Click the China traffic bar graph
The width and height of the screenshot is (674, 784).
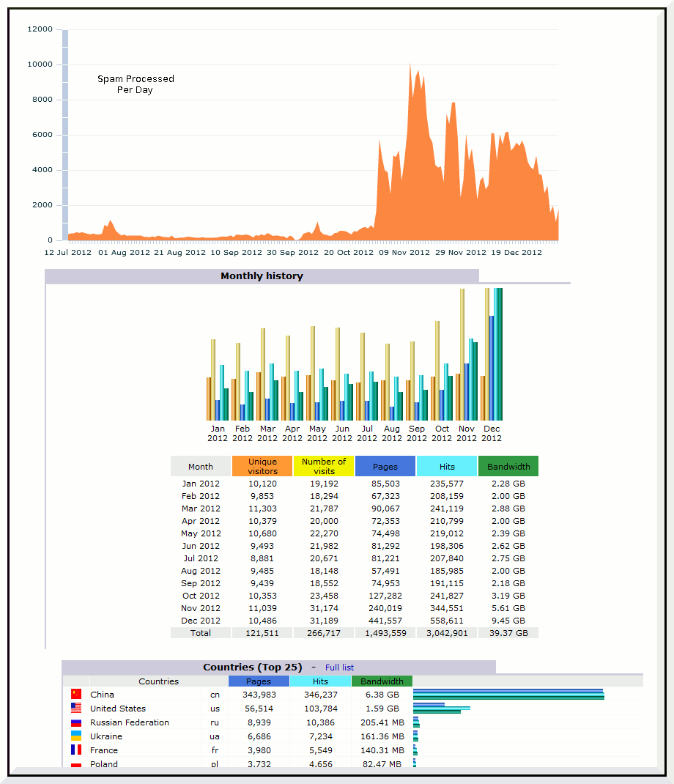(508, 694)
